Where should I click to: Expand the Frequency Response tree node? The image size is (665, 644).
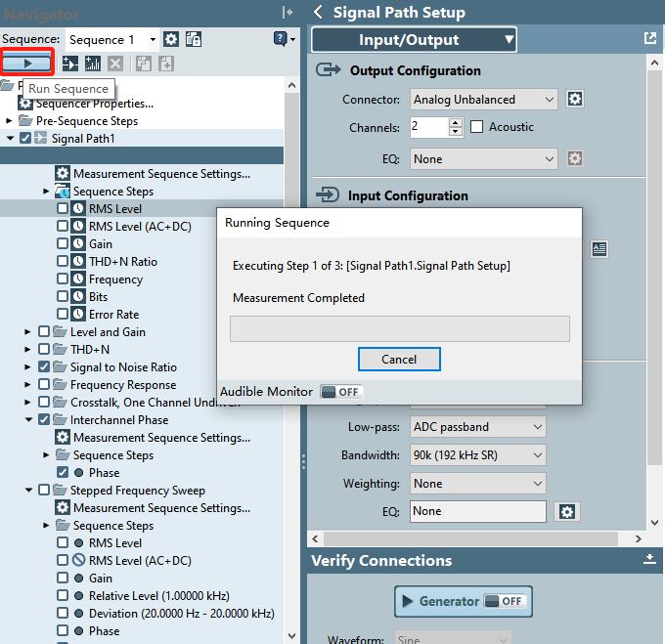point(28,385)
